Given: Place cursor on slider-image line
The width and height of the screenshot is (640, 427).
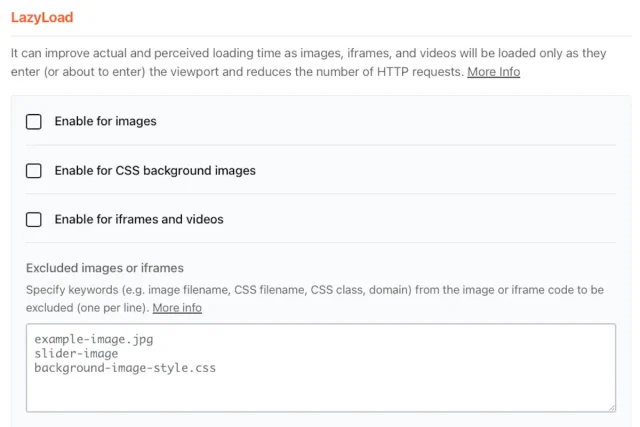Looking at the screenshot, I should (76, 353).
